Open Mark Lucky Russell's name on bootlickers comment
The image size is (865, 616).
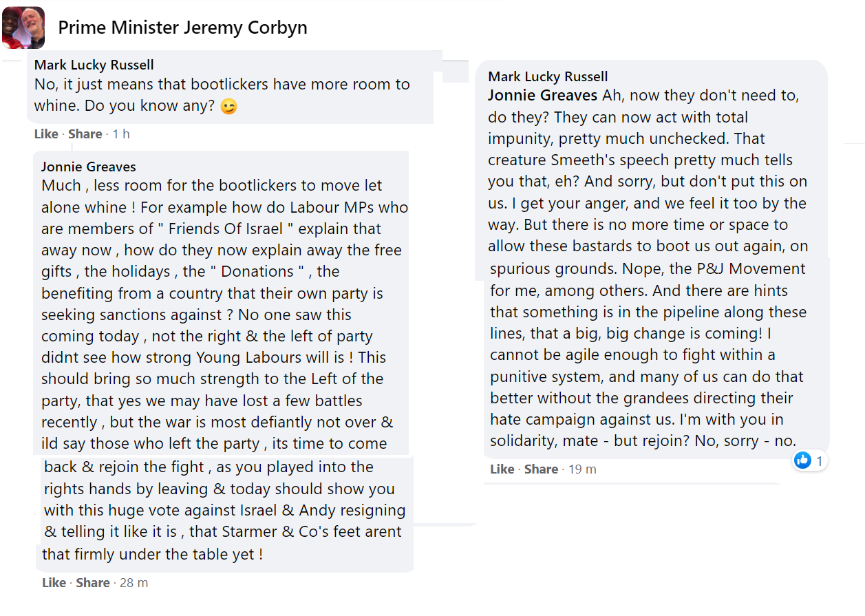tap(94, 65)
